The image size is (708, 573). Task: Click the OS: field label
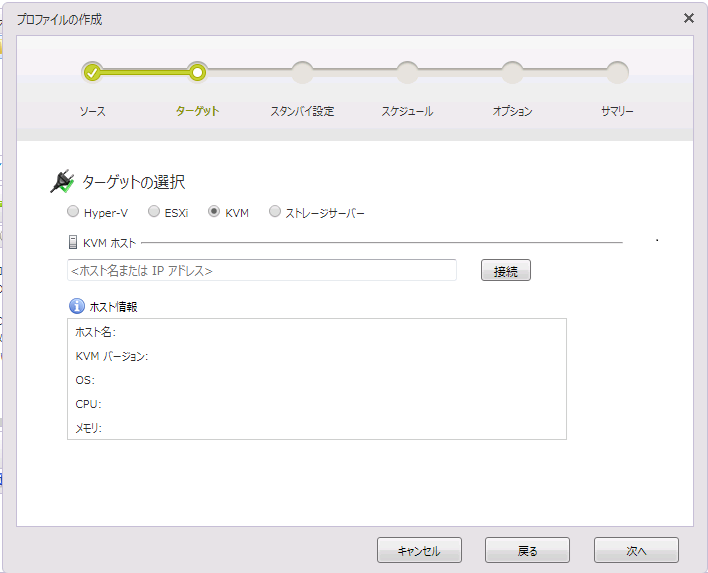point(85,380)
